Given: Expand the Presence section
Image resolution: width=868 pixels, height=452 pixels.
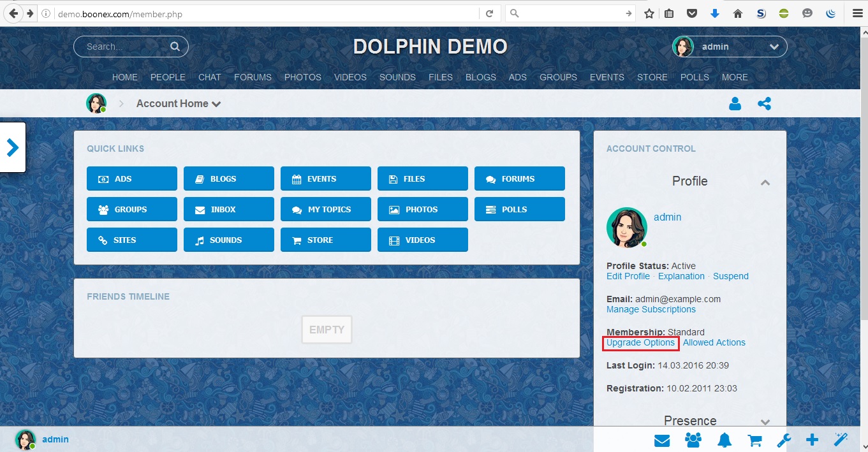Looking at the screenshot, I should click(x=765, y=421).
